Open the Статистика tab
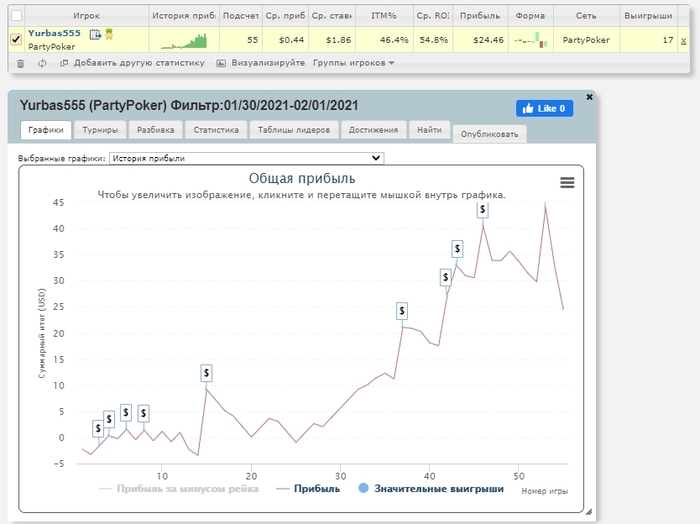 point(216,130)
